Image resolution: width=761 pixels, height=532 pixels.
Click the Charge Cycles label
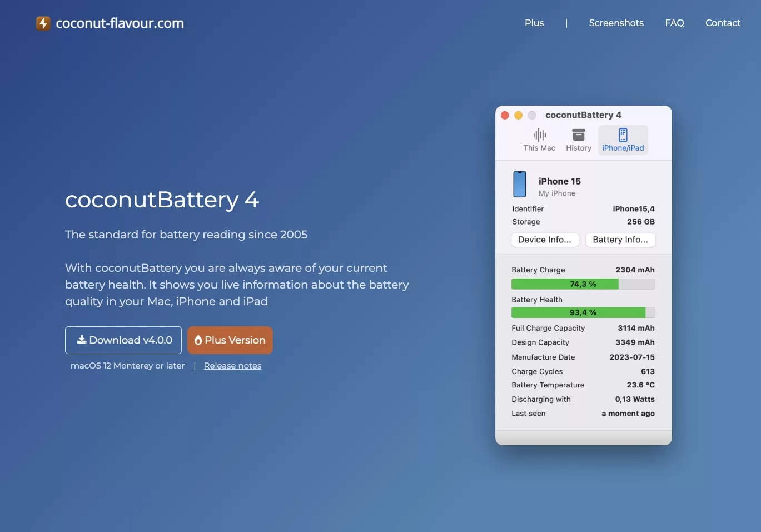coord(537,371)
